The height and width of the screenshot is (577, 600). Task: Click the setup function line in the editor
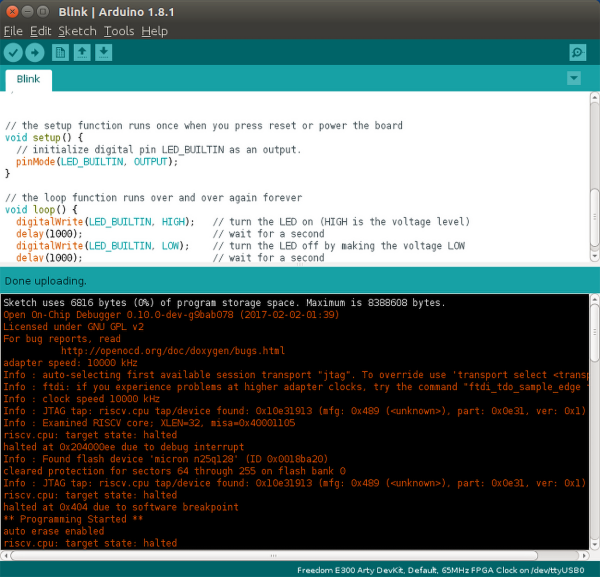[x=42, y=138]
